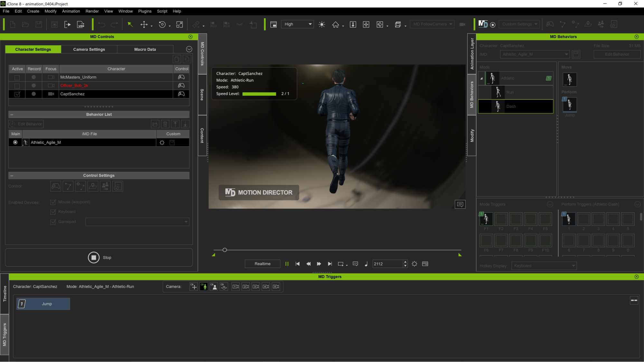
Task: Open the High quality dropdown
Action: (x=298, y=24)
